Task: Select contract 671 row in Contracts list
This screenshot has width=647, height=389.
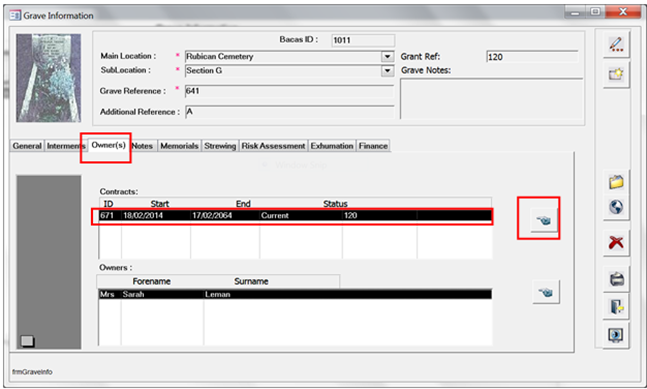Action: [295, 215]
